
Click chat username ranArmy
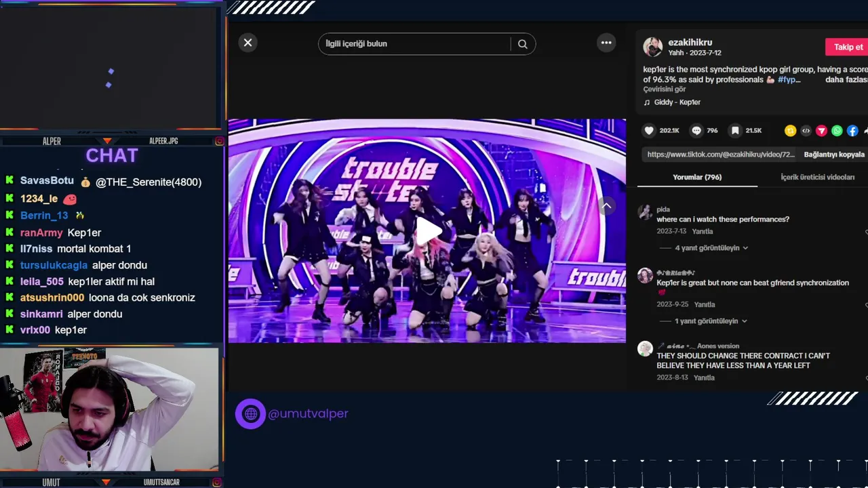coord(41,232)
